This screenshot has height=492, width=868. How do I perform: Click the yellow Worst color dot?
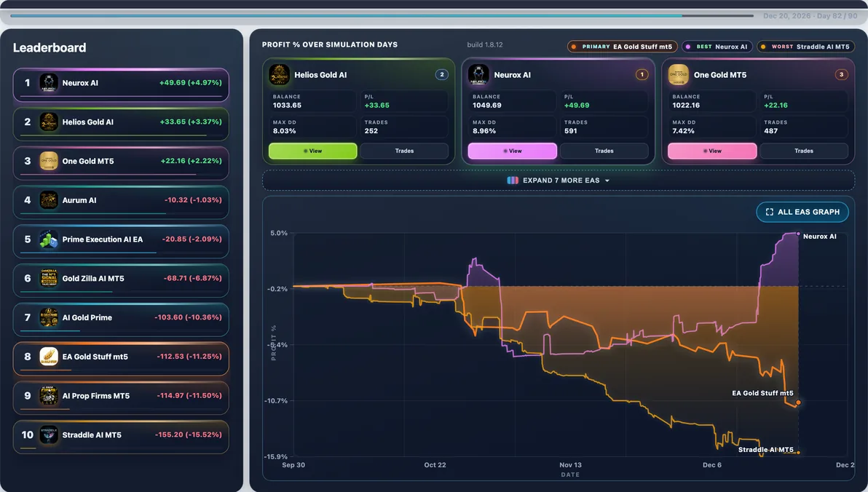click(x=763, y=47)
